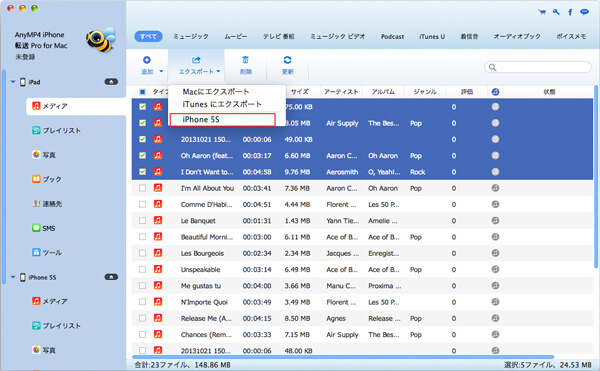
Task: Click the 追加 add icon
Action: [x=147, y=60]
